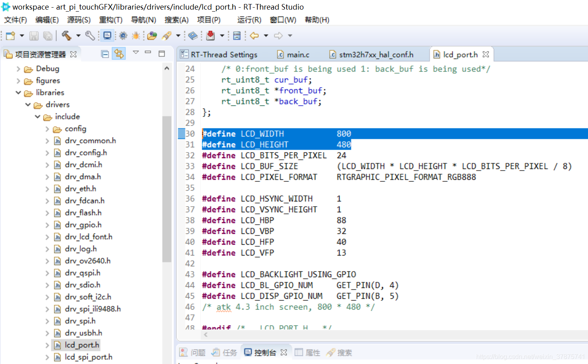588x364 pixels.
Task: Open the 运行(R) menu
Action: (x=249, y=20)
